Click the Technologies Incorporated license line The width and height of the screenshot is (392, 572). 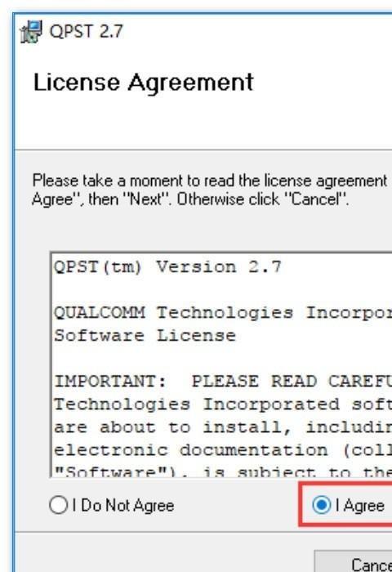(x=223, y=404)
